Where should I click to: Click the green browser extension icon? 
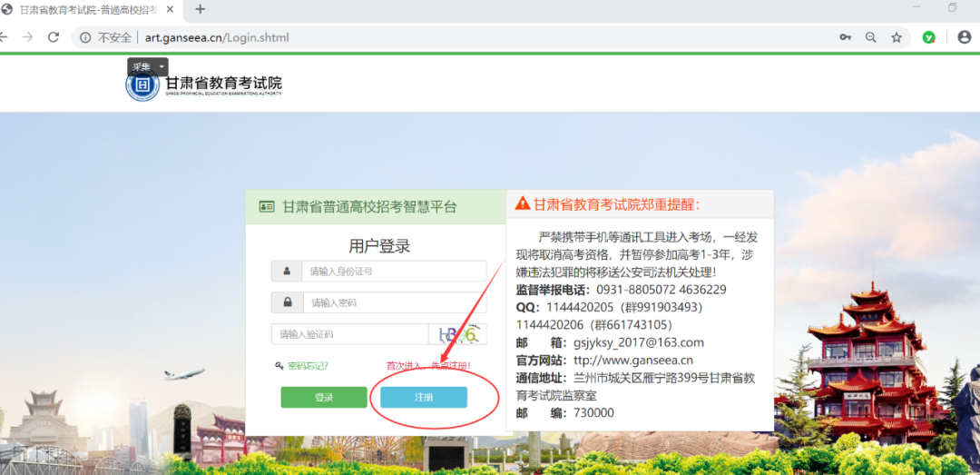(x=929, y=37)
